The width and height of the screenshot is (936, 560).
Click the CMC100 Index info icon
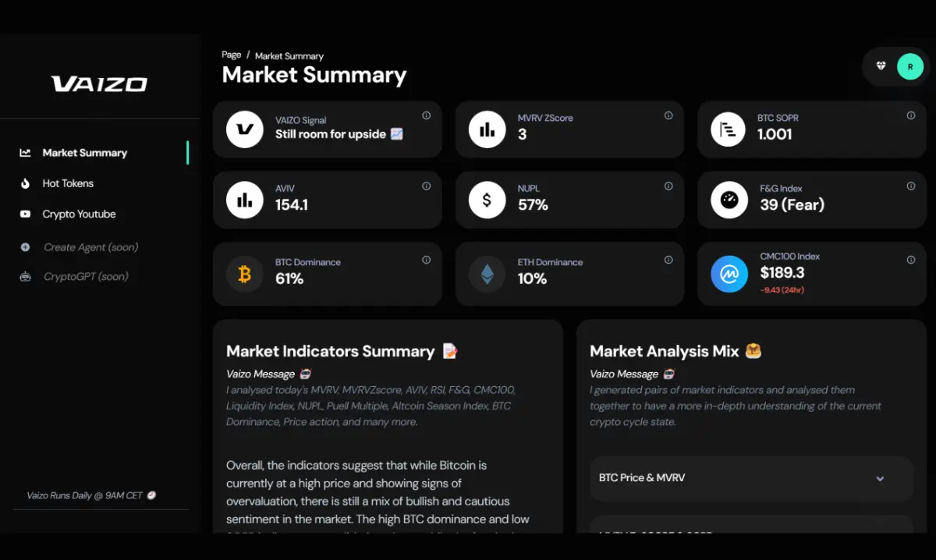tap(911, 260)
